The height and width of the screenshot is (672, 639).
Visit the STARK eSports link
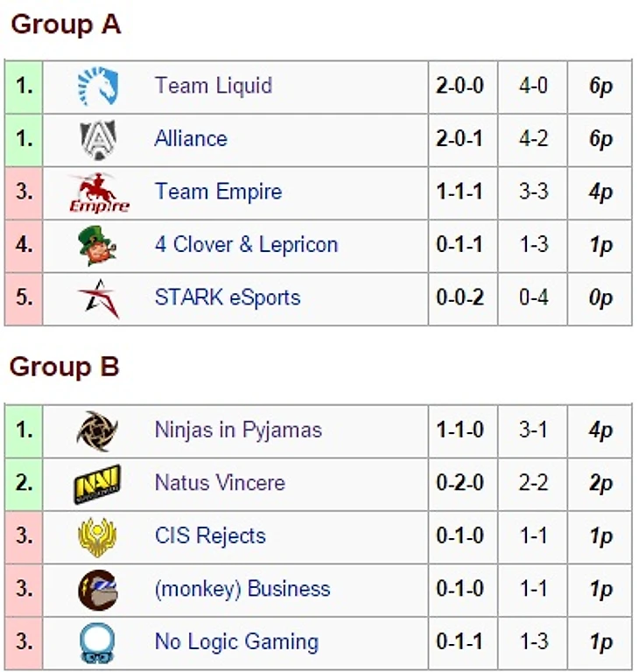[x=227, y=298]
